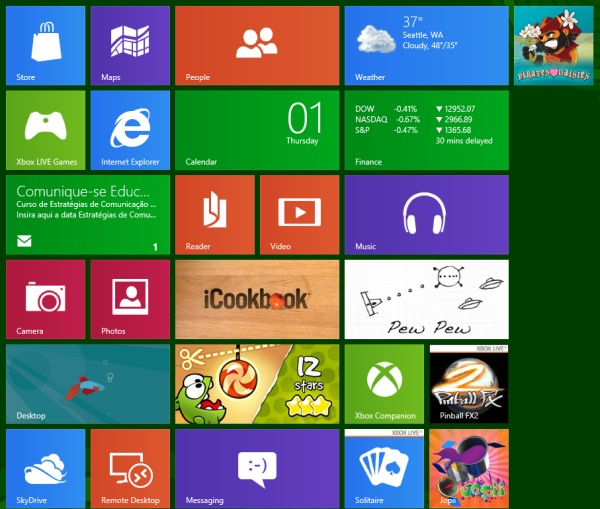Click the 37° temperature reading

coord(412,22)
